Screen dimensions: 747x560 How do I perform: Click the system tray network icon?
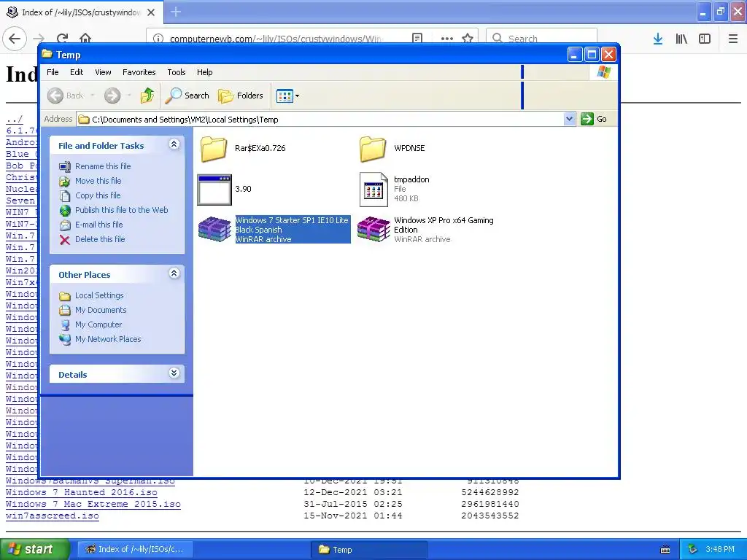(692, 550)
